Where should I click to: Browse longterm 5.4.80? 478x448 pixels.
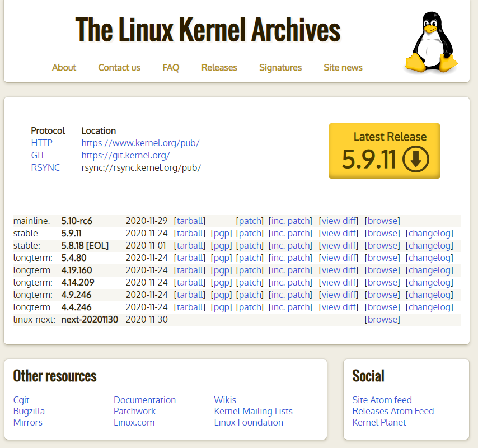(x=382, y=258)
